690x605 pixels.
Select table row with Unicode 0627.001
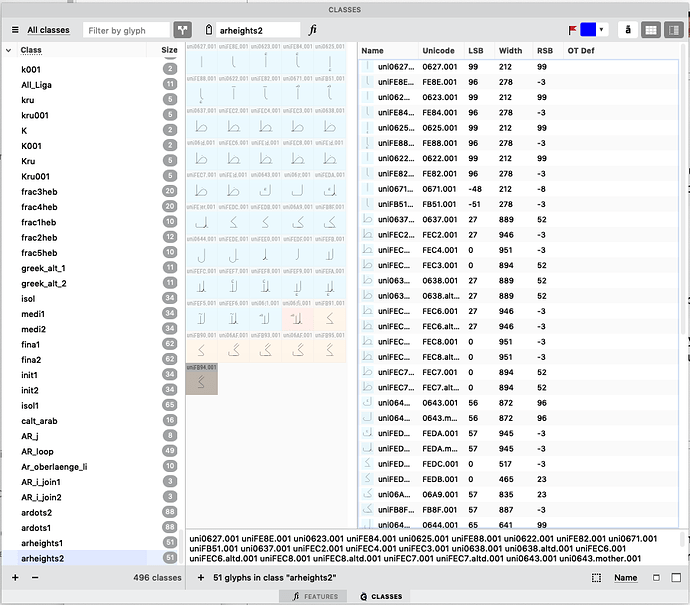(x=518, y=67)
